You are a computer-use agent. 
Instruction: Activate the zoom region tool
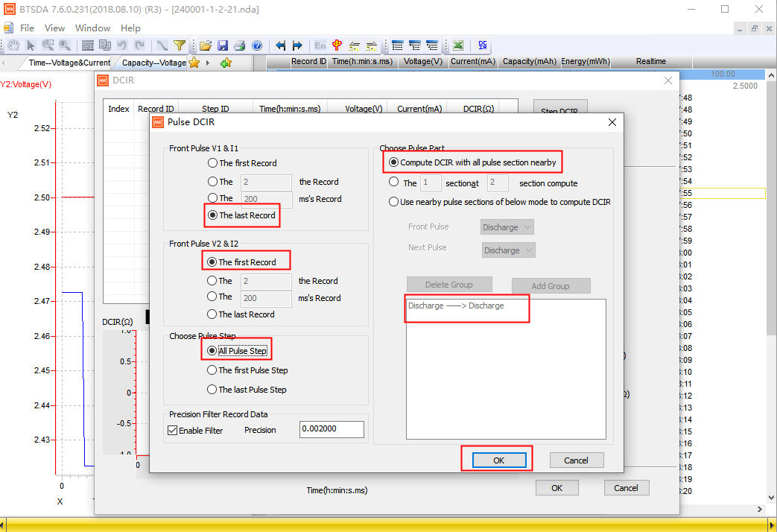[48, 45]
